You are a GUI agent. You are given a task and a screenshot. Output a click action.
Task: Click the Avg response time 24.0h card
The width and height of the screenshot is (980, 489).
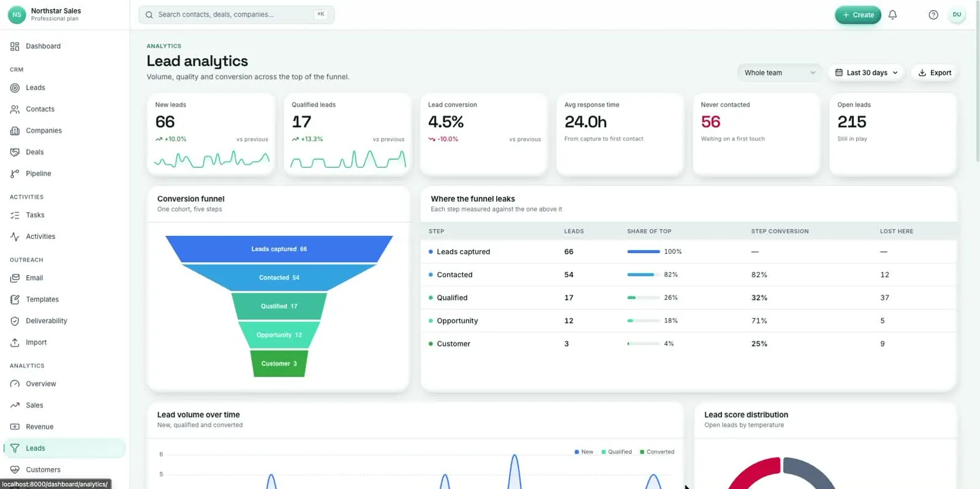pyautogui.click(x=620, y=134)
